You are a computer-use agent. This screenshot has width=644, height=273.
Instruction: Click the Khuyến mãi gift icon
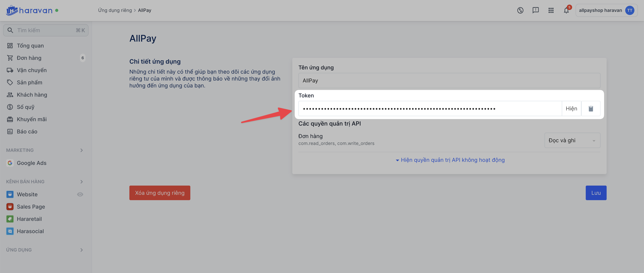(10, 119)
